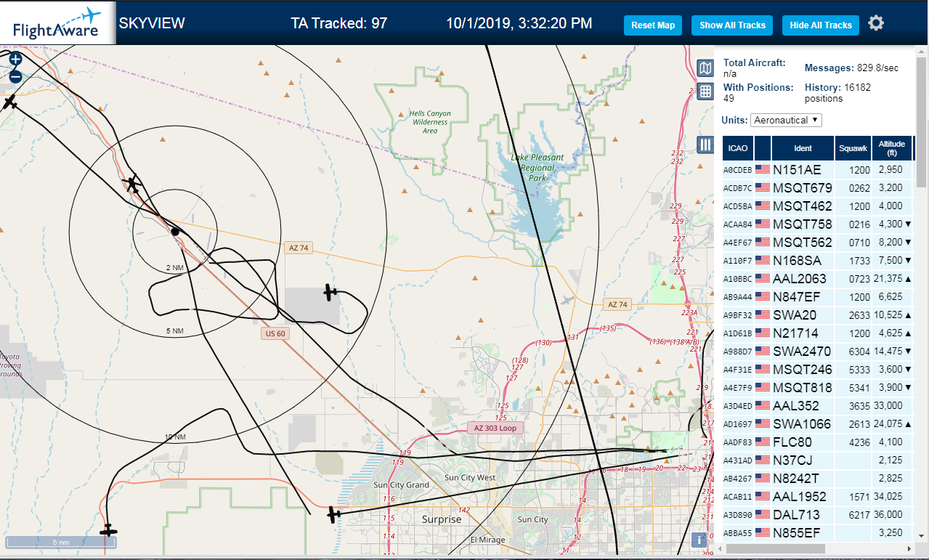This screenshot has width=929, height=560.
Task: Open the map layer selector icon
Action: pos(705,68)
